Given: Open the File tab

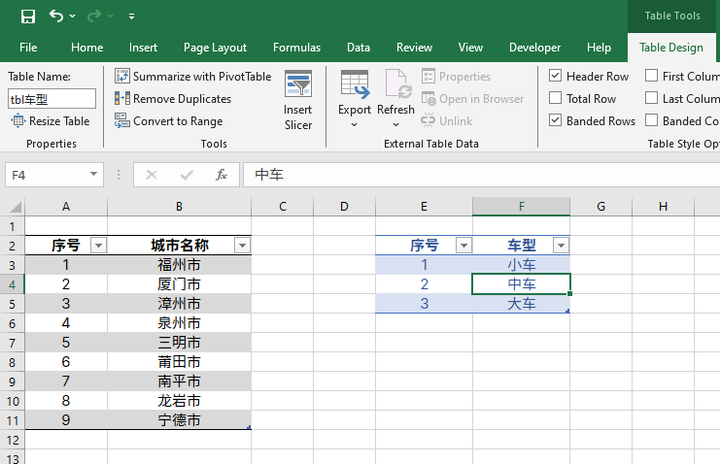Looking at the screenshot, I should (28, 47).
